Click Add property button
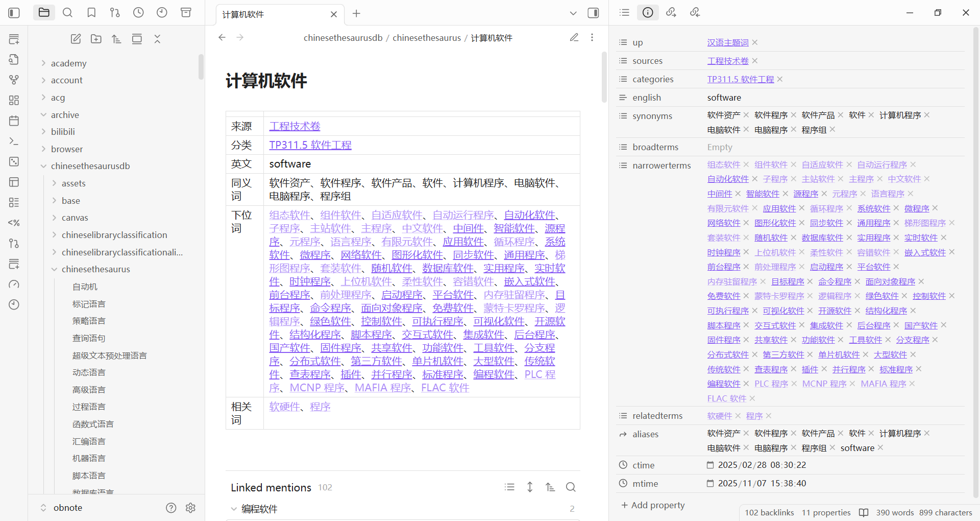980x521 pixels. click(x=653, y=505)
